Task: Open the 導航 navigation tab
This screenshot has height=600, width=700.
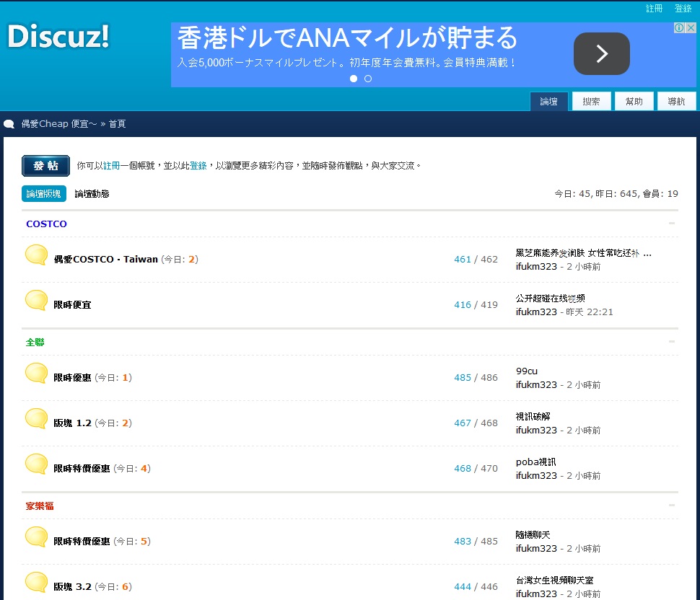Action: pyautogui.click(x=676, y=101)
